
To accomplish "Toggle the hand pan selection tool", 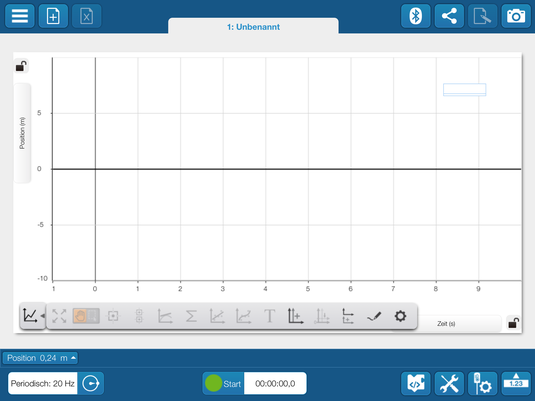I will [86, 316].
